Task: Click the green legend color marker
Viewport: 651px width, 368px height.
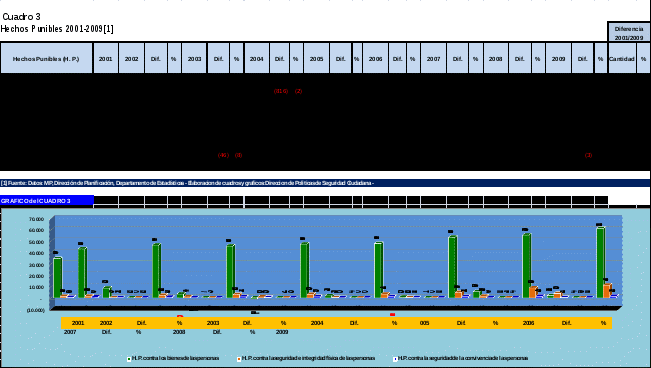Action: point(129,359)
